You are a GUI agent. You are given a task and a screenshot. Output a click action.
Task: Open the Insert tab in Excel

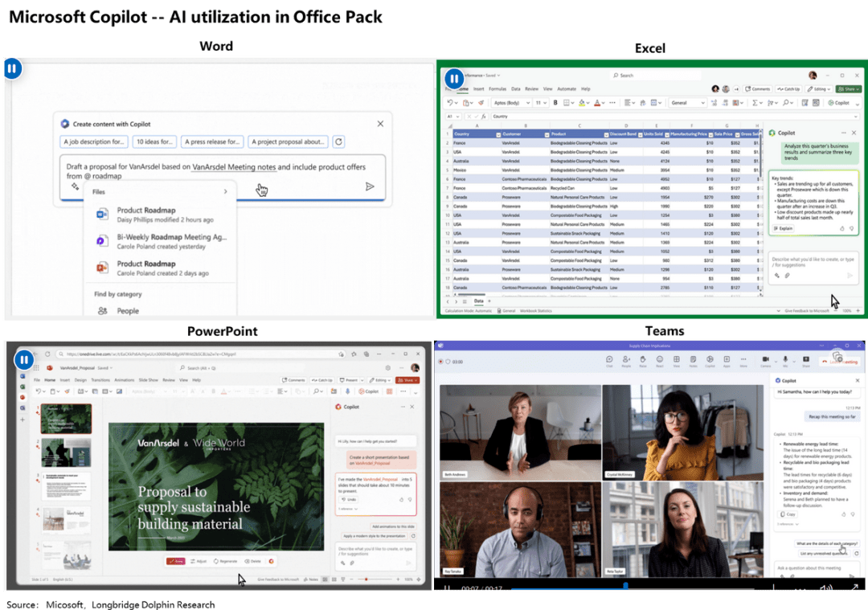tap(478, 89)
